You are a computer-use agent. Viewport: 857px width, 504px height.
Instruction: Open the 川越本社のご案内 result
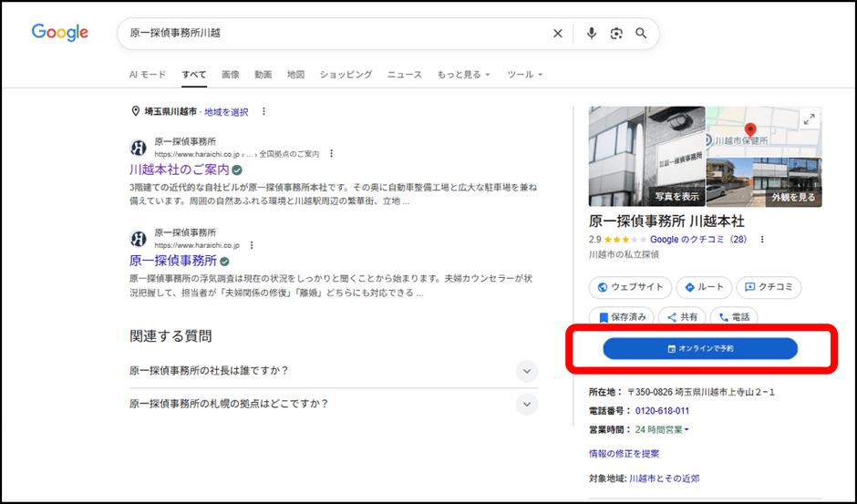click(180, 170)
